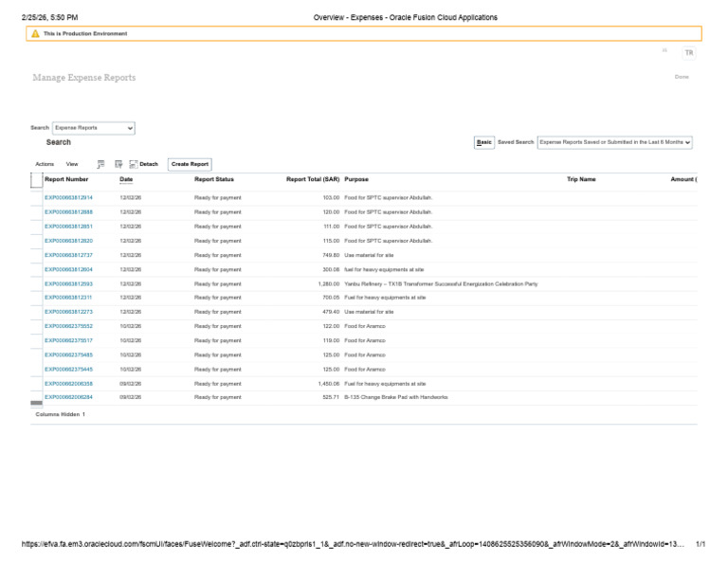
Task: Open expense report EXP000663812914
Action: [68, 198]
